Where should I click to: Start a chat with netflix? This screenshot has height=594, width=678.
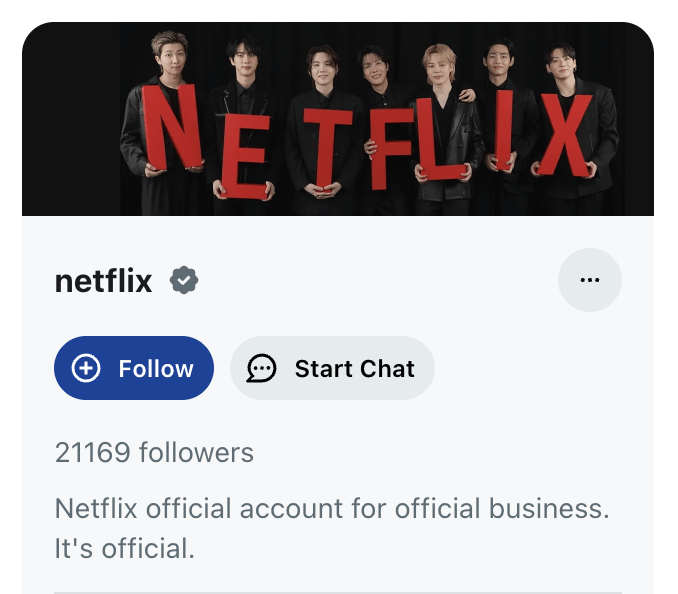[x=332, y=368]
